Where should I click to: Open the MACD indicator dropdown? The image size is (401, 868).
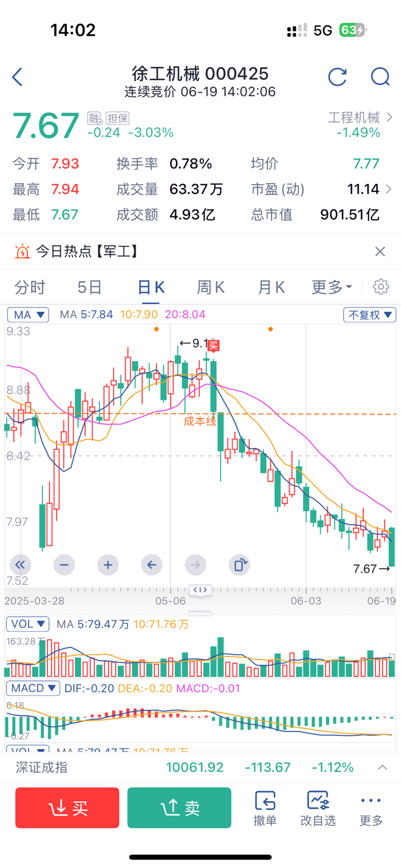pyautogui.click(x=33, y=688)
